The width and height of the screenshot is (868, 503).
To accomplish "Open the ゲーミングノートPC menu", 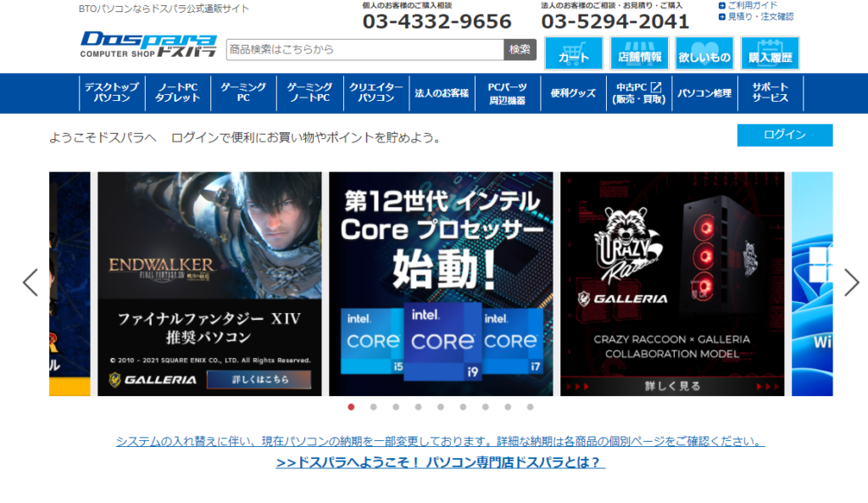I will tap(310, 92).
